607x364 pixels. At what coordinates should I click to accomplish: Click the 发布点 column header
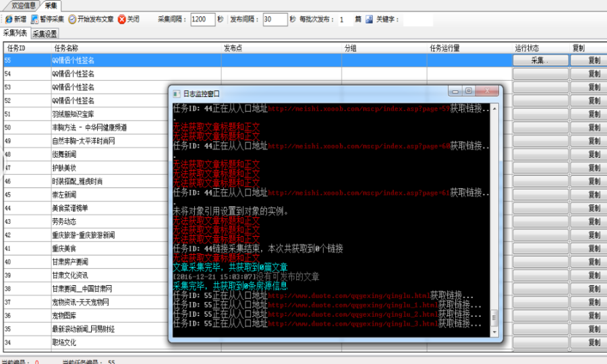click(x=281, y=48)
